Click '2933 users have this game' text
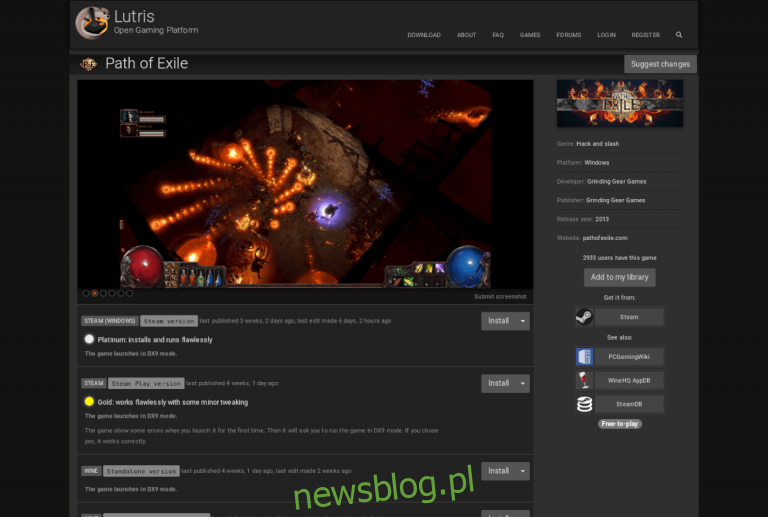 [620, 258]
